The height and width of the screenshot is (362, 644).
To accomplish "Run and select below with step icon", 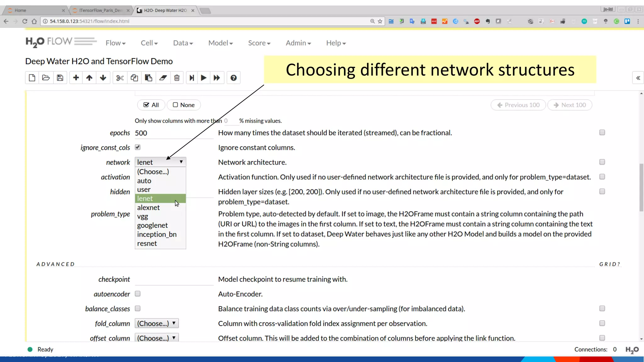I will 192,78.
